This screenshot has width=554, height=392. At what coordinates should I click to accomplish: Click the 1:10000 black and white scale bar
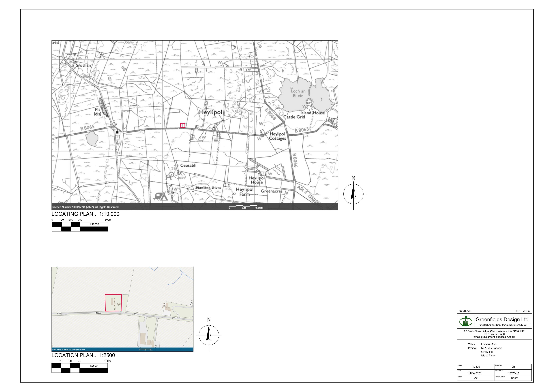click(80, 226)
